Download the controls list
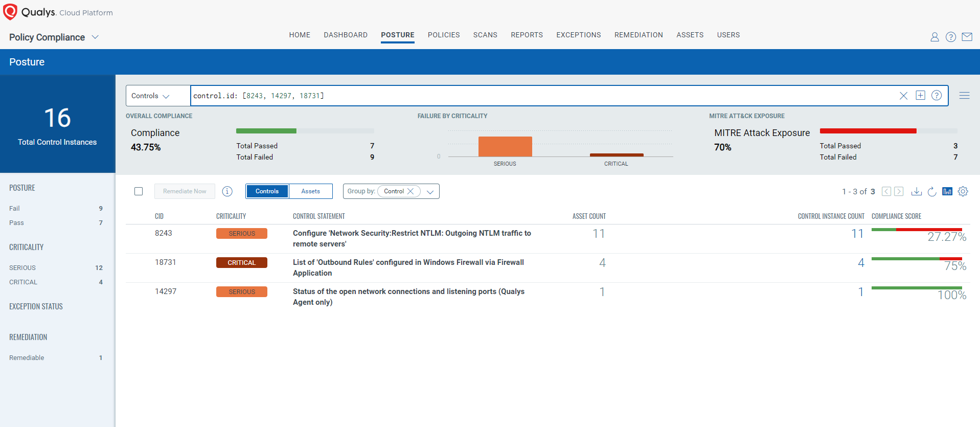Viewport: 980px width, 427px height. pos(917,191)
